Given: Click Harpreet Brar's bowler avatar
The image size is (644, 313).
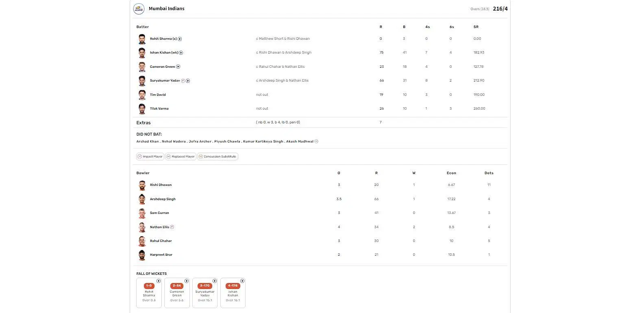Looking at the screenshot, I should pyautogui.click(x=142, y=255).
